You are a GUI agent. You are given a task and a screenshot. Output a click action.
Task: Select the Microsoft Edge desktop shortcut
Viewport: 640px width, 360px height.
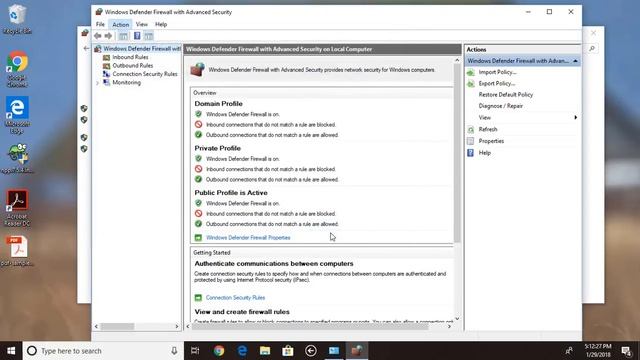[17, 115]
